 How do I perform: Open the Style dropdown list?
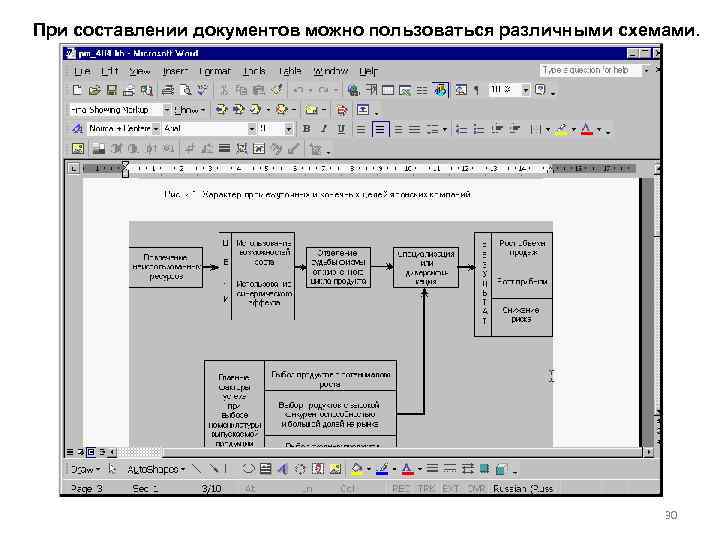pos(156,129)
